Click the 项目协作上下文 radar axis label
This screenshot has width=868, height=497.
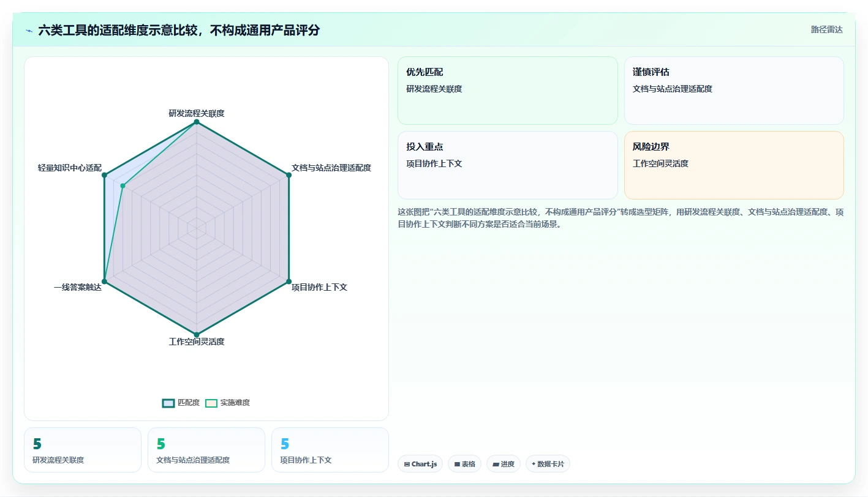click(x=319, y=287)
